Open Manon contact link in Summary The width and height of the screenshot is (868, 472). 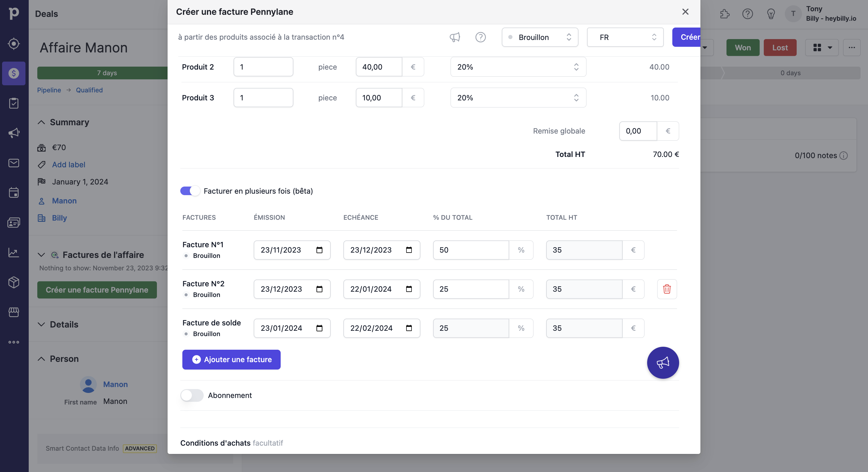[x=64, y=200]
